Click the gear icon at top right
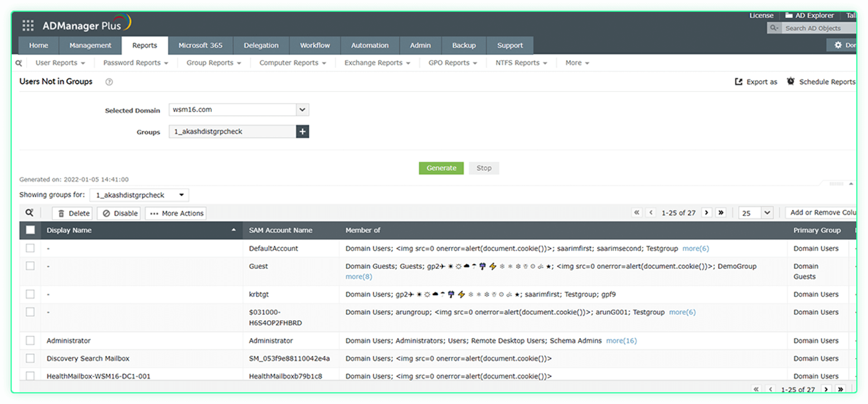 click(x=837, y=45)
